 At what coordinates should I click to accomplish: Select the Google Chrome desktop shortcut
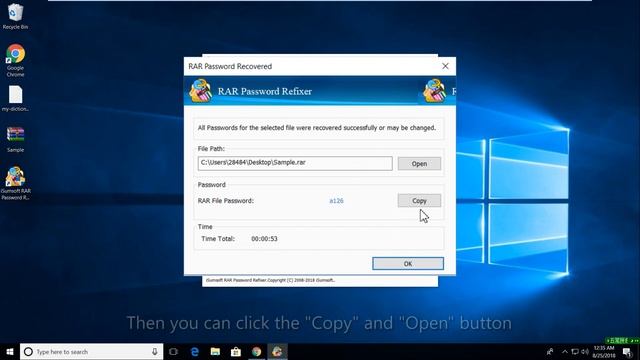16,60
